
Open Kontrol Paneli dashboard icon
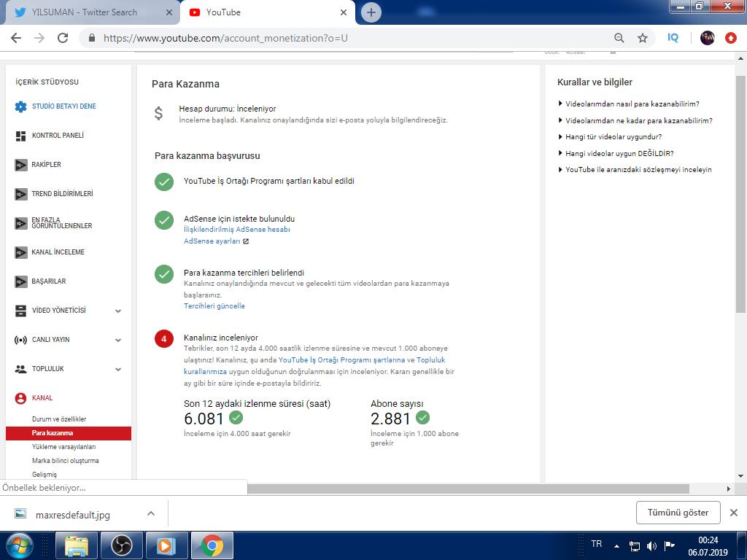[x=20, y=136]
